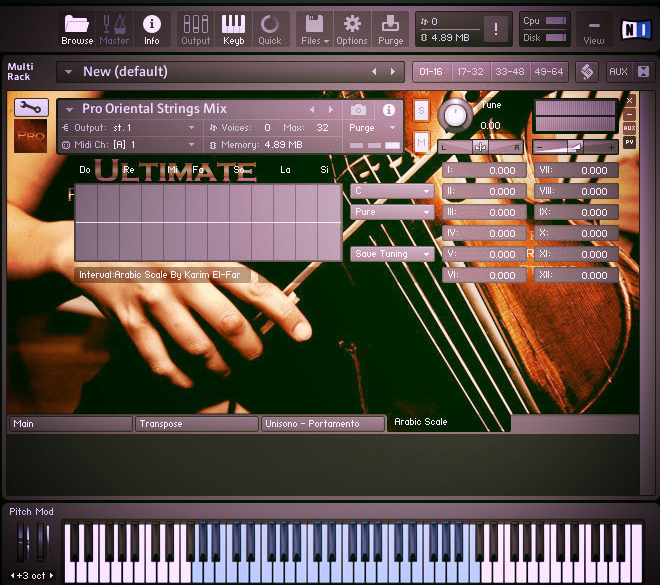Open the Master editor panel

(x=114, y=29)
